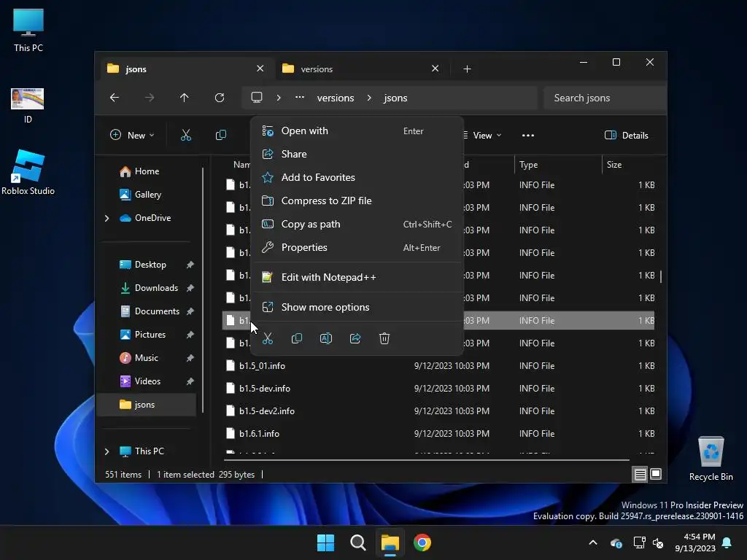Open taskbar Search

357,542
